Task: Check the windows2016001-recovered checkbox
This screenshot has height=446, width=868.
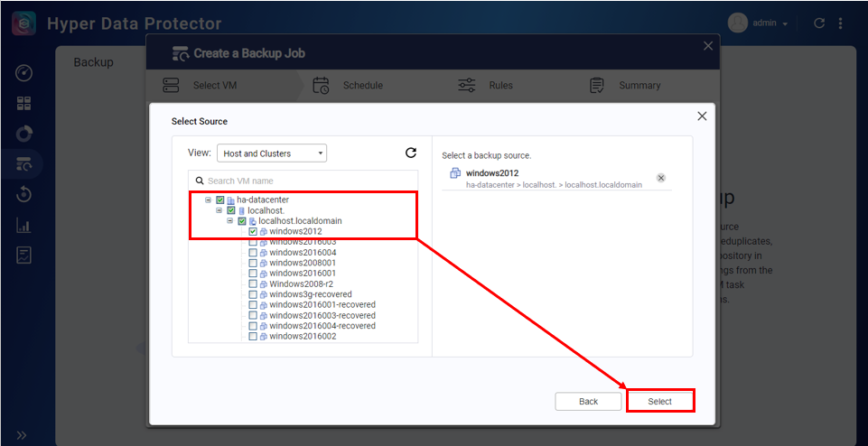Action: (x=253, y=305)
